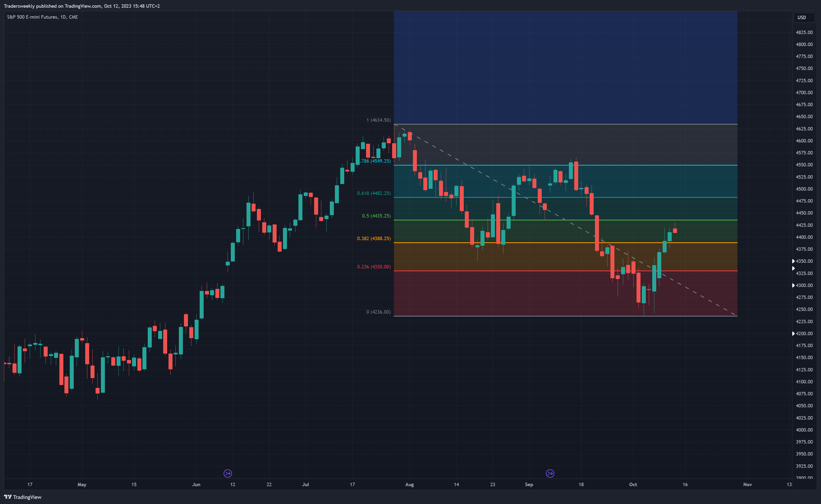Image resolution: width=821 pixels, height=504 pixels.
Task: Click the 4750.00 price axis label
Action: [804, 68]
